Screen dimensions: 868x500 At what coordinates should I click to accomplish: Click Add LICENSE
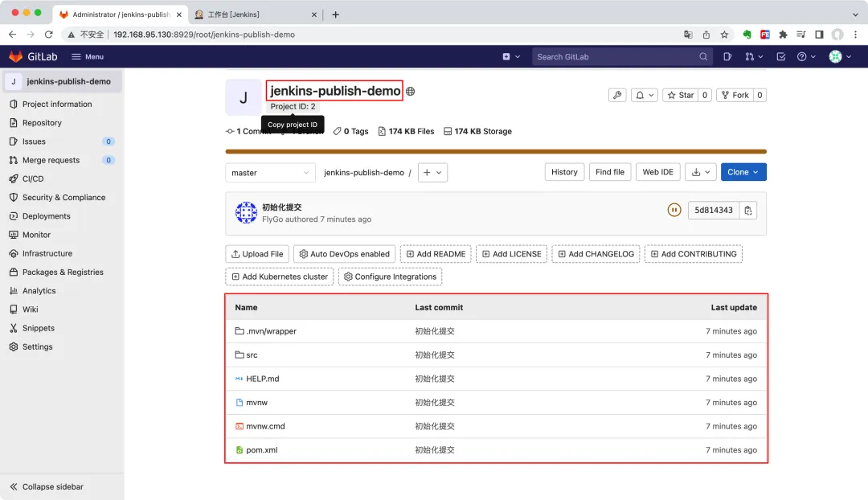pyautogui.click(x=511, y=254)
